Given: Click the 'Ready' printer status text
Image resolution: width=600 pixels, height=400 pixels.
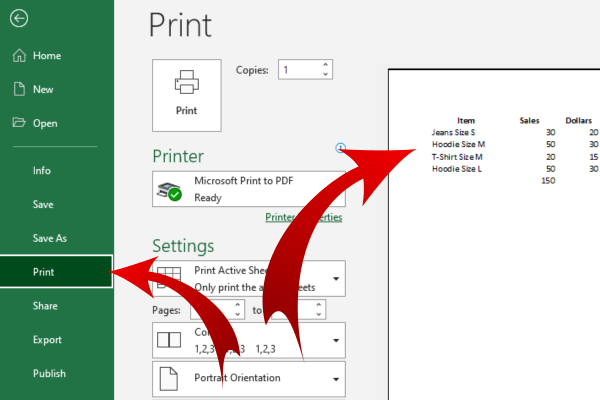Looking at the screenshot, I should click(x=208, y=198).
